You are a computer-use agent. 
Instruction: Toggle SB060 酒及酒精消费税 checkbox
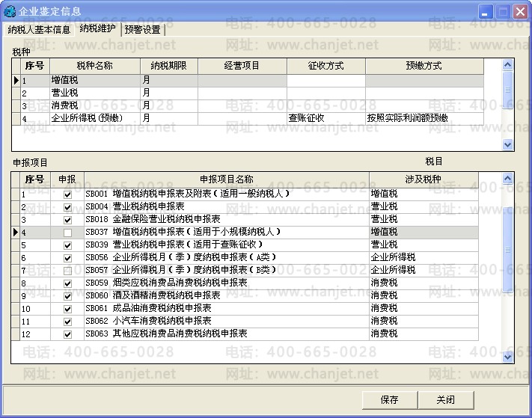pyautogui.click(x=67, y=296)
